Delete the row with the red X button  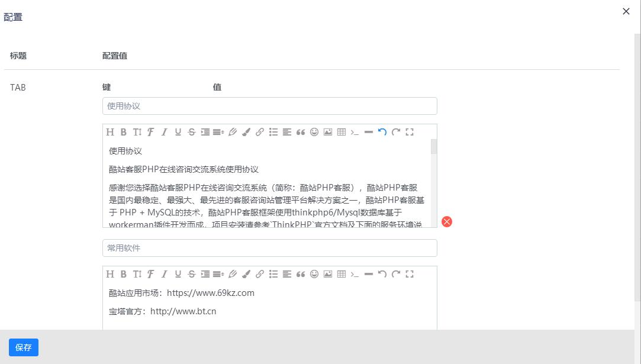(447, 221)
